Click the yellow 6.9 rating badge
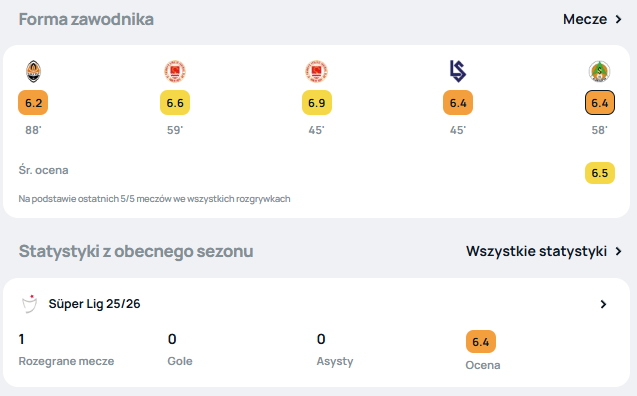This screenshot has width=637, height=396. (316, 103)
